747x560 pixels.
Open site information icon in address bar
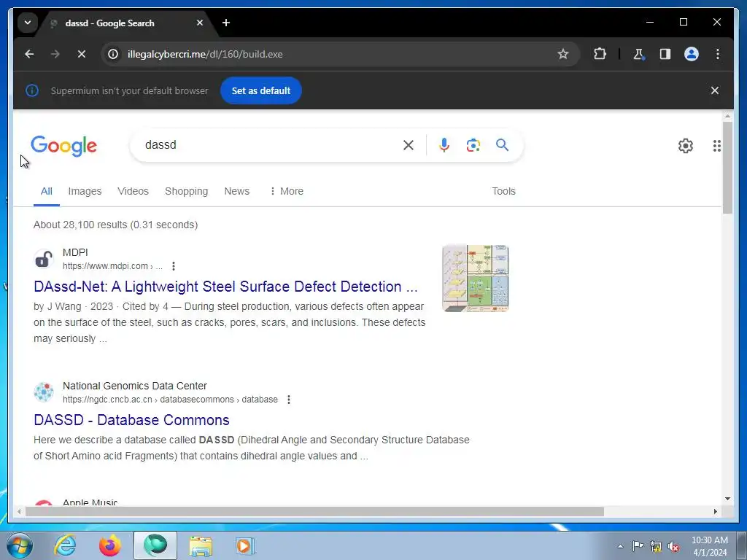pyautogui.click(x=113, y=54)
